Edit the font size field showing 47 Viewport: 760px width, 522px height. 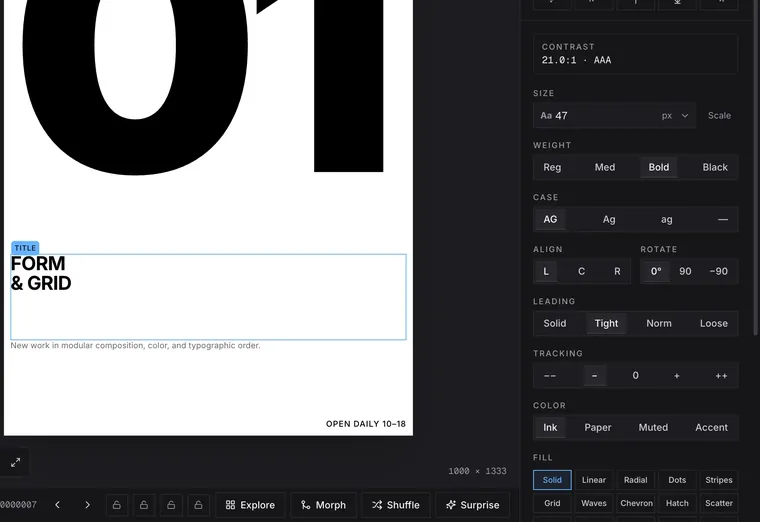[x=596, y=115]
